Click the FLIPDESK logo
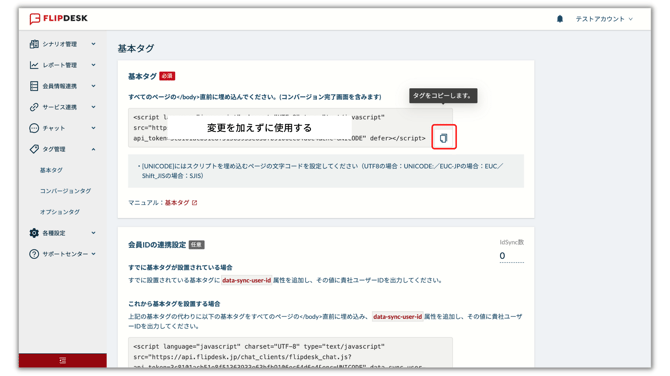This screenshot has width=670, height=376. 58,18
